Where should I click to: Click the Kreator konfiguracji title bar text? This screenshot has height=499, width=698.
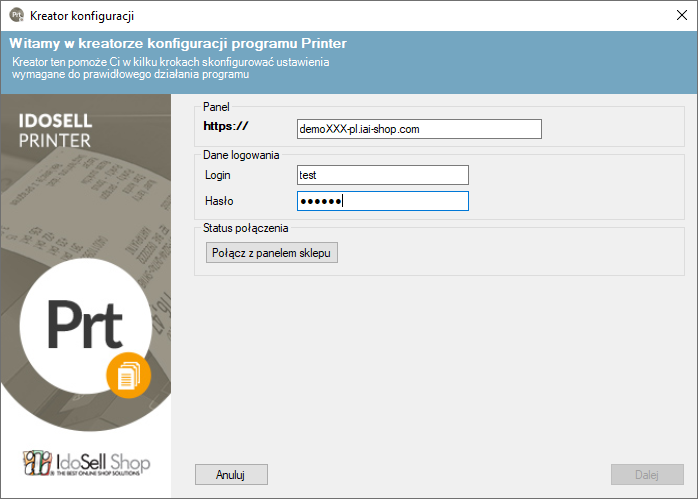click(x=82, y=16)
